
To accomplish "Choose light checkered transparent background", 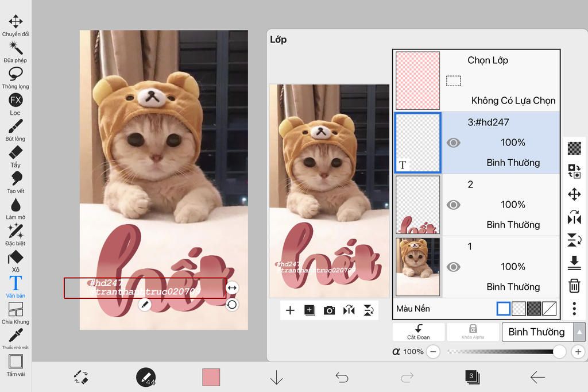I will (x=519, y=309).
